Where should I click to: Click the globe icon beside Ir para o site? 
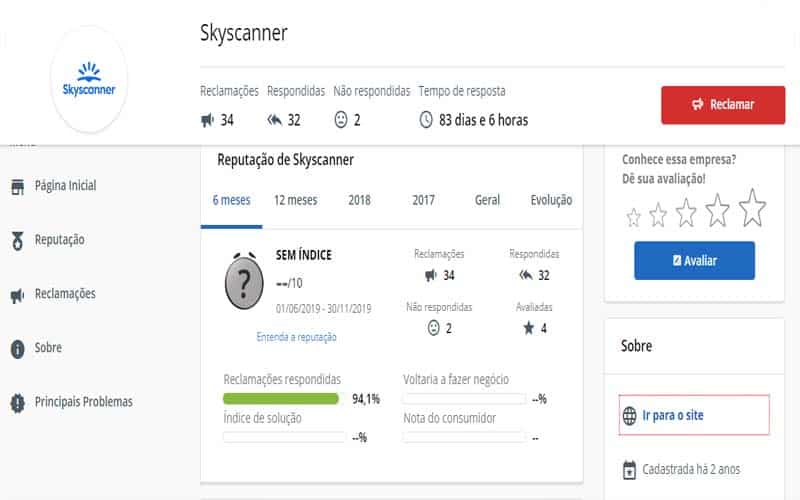point(630,416)
